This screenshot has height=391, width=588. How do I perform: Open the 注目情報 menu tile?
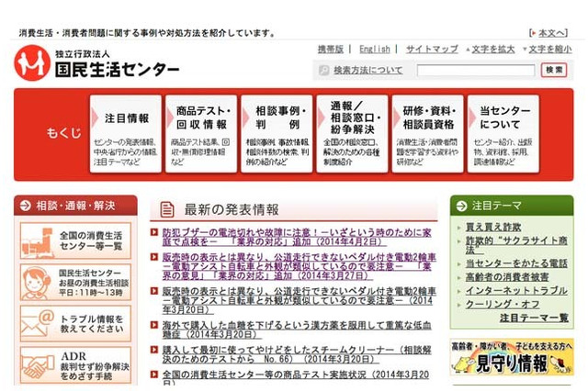tap(126, 134)
